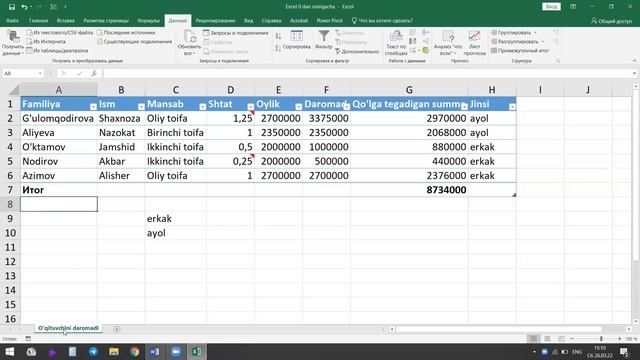This screenshot has width=640, height=360.
Task: Select all cells with corner button
Action: pos(14,90)
